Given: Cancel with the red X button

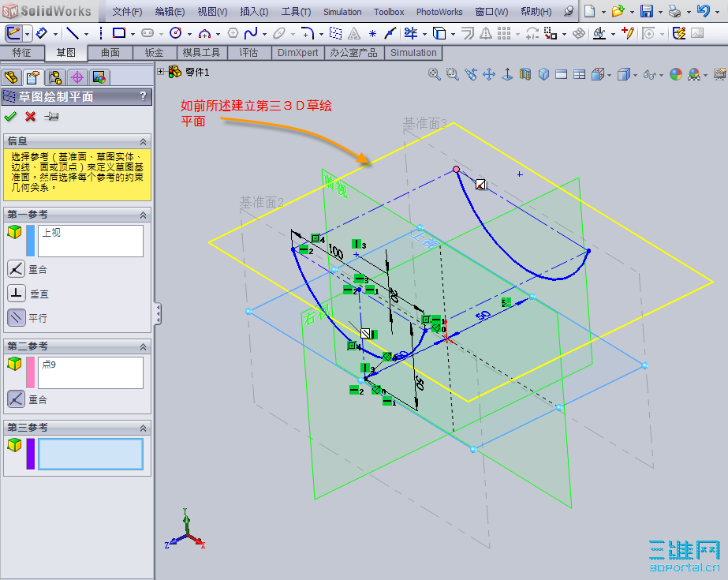Looking at the screenshot, I should [31, 117].
